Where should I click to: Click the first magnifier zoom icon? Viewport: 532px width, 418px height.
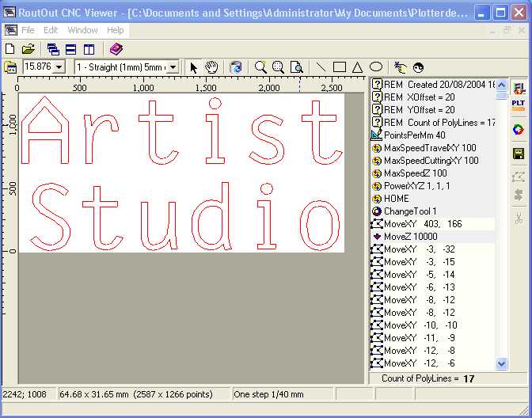[260, 67]
